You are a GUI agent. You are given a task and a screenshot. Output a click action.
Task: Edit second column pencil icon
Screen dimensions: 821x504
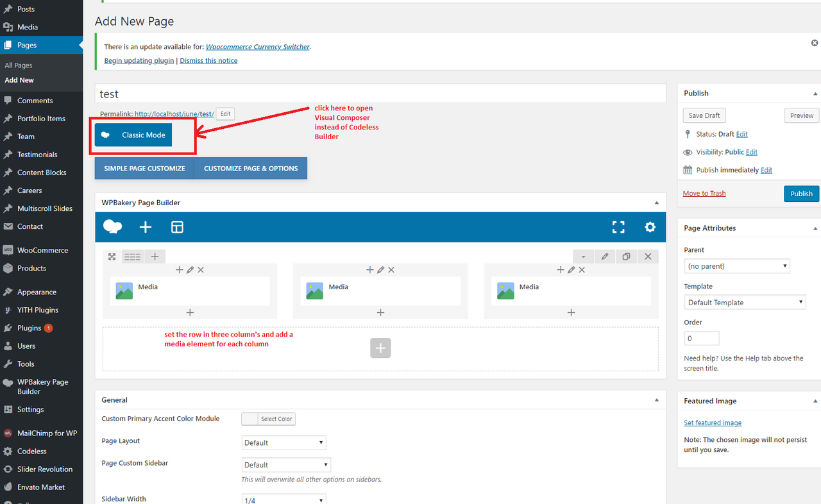pyautogui.click(x=380, y=270)
